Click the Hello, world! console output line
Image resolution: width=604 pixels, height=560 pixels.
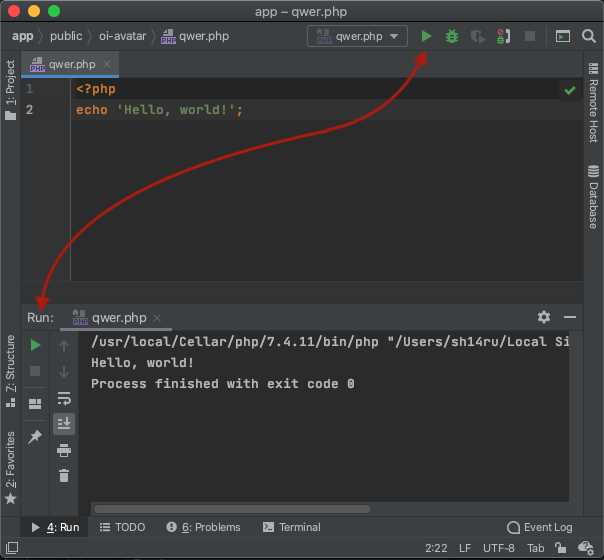point(142,362)
